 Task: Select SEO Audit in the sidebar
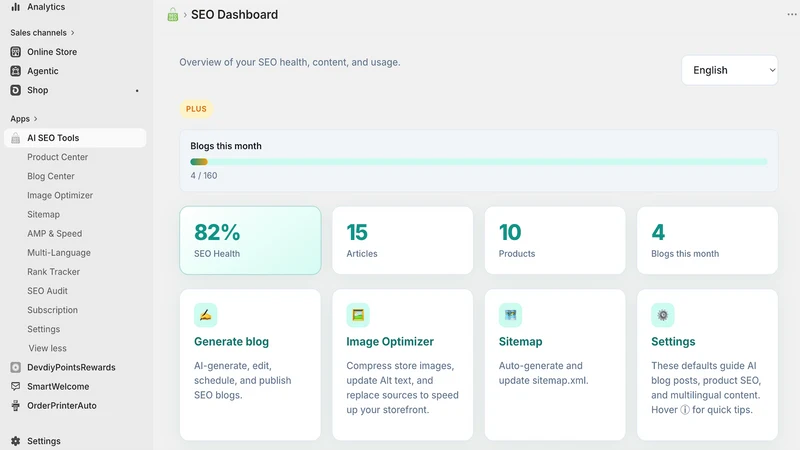(x=47, y=291)
